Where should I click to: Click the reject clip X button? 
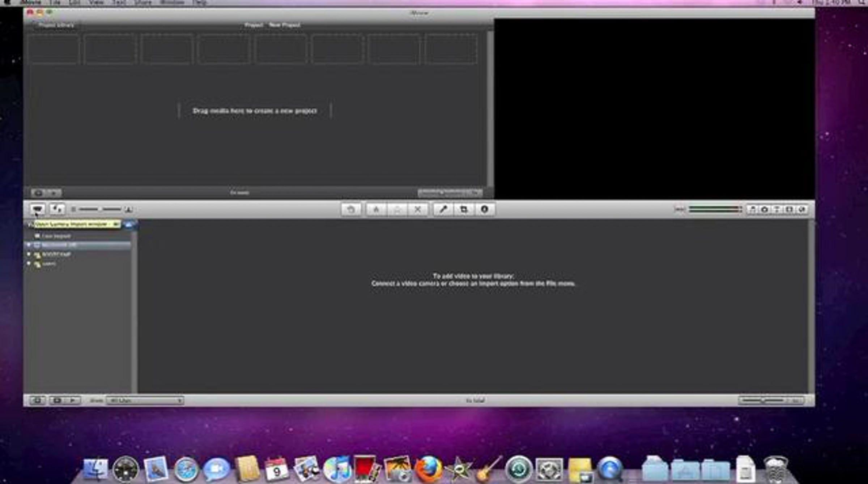[417, 209]
